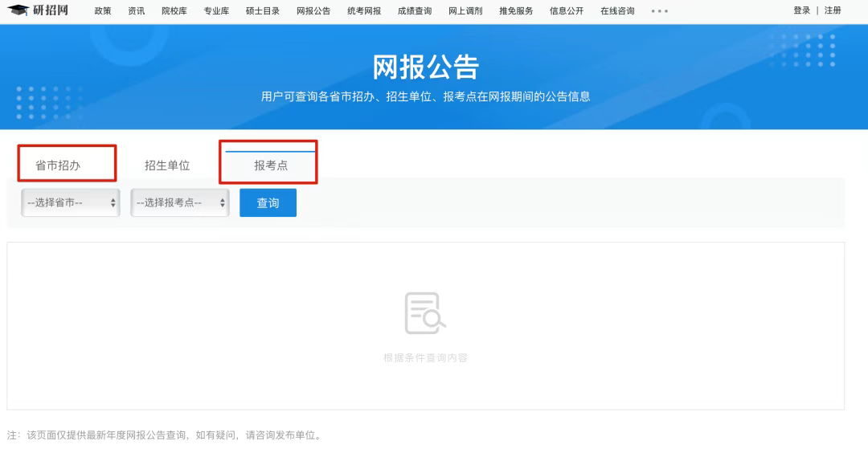Go to 网上调剂 in the navigation
868x453 pixels.
pyautogui.click(x=465, y=11)
